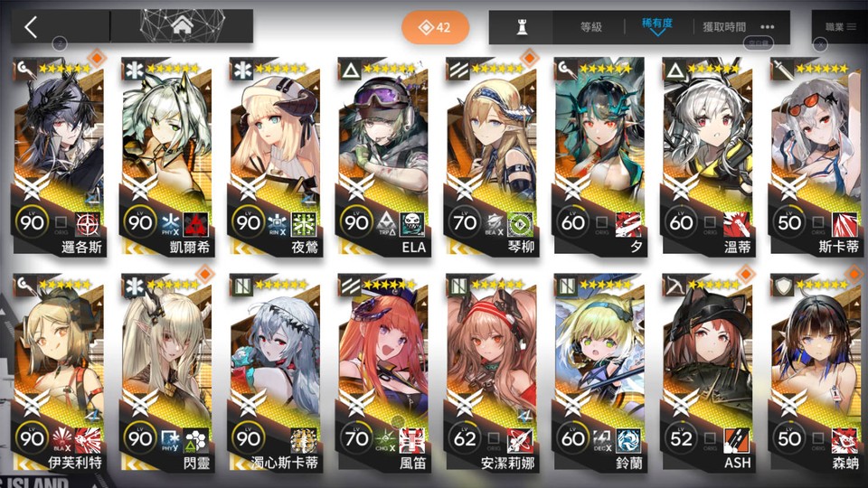Click ELA's skull skill icon
The image size is (868, 488).
click(412, 224)
